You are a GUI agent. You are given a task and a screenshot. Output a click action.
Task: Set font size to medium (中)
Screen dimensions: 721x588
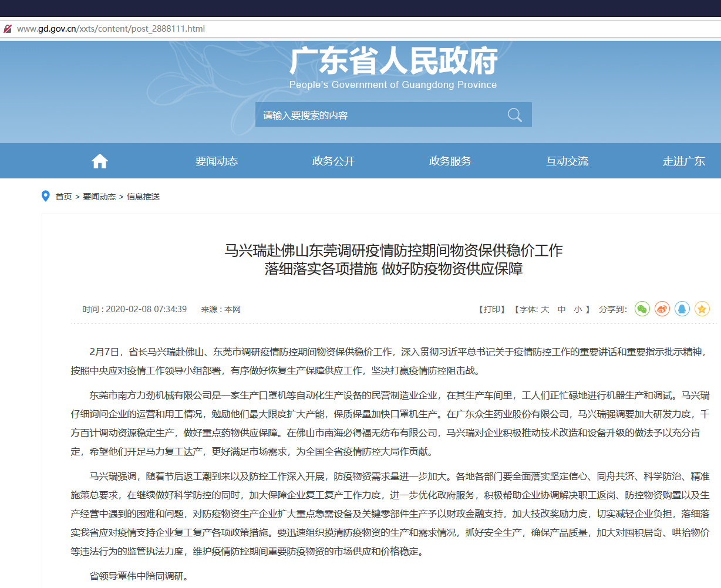tap(561, 309)
